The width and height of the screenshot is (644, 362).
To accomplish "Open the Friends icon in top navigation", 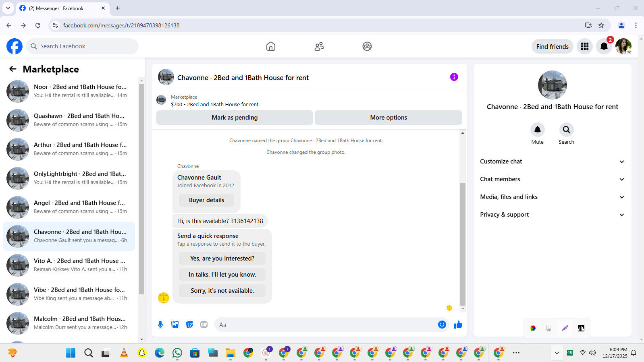I will pos(319,46).
